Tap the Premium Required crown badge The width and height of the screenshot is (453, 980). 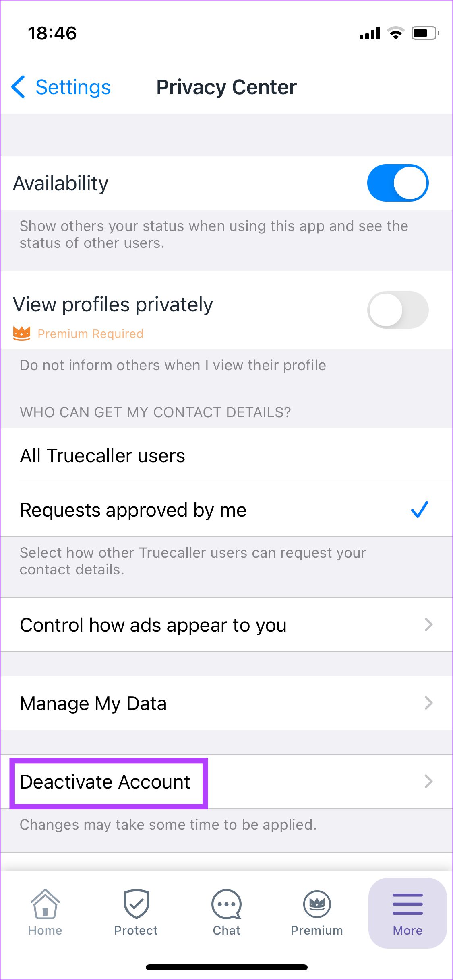coord(23,333)
